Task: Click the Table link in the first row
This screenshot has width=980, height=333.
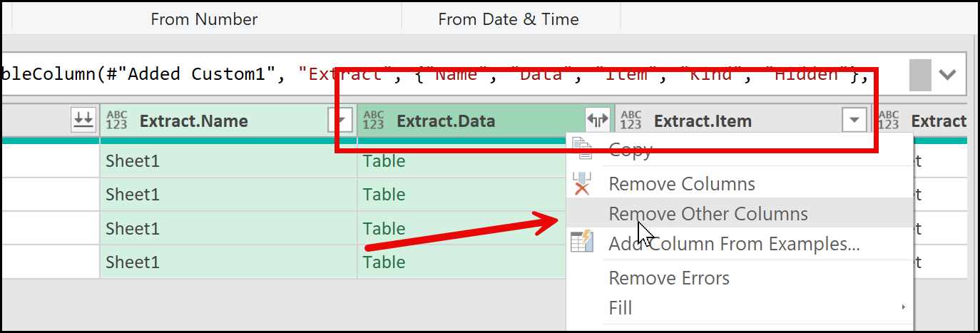Action: (x=384, y=161)
